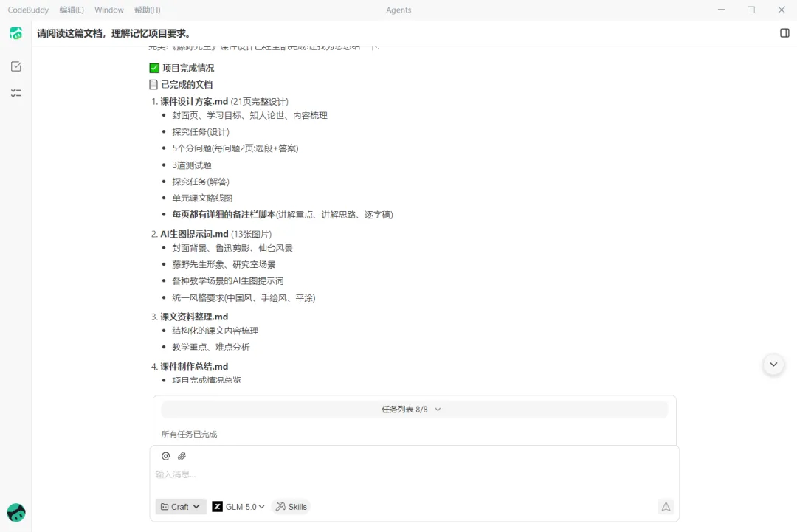
Task: Open the 编辑(E) menu
Action: tap(72, 10)
